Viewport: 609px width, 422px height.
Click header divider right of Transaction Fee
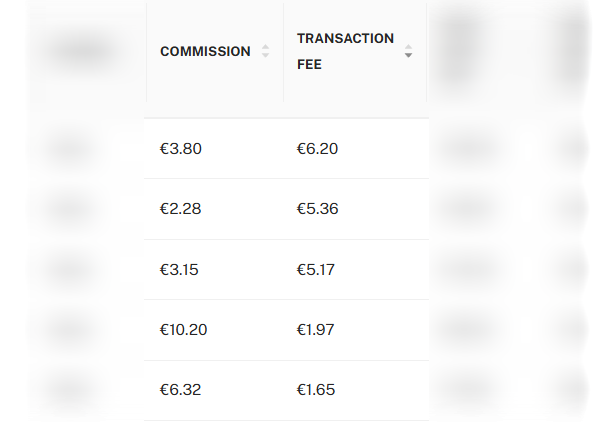[426, 52]
